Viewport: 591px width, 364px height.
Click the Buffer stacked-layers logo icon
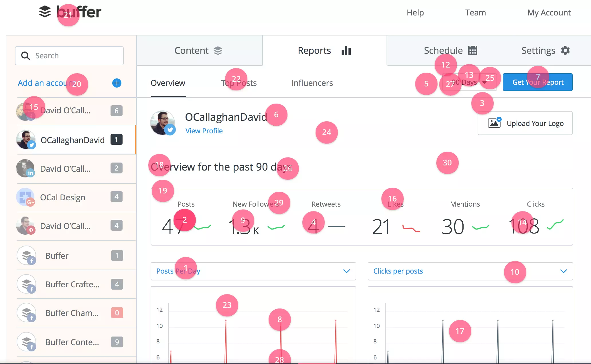(45, 12)
